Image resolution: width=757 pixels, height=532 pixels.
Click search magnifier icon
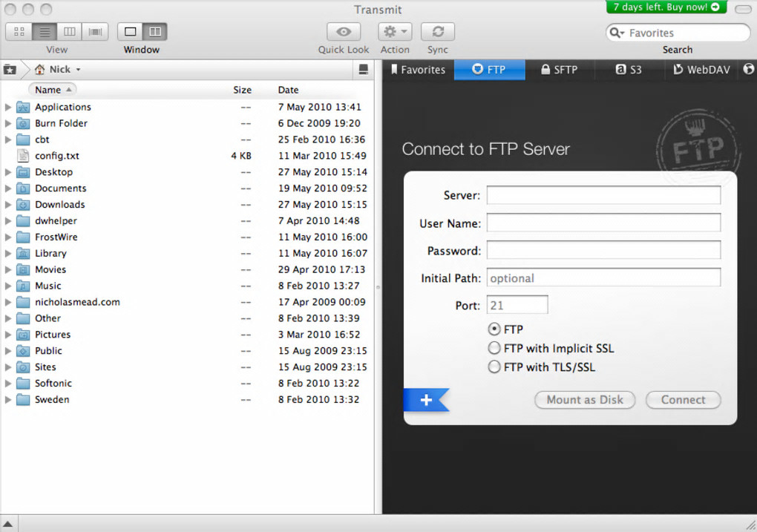click(x=616, y=33)
